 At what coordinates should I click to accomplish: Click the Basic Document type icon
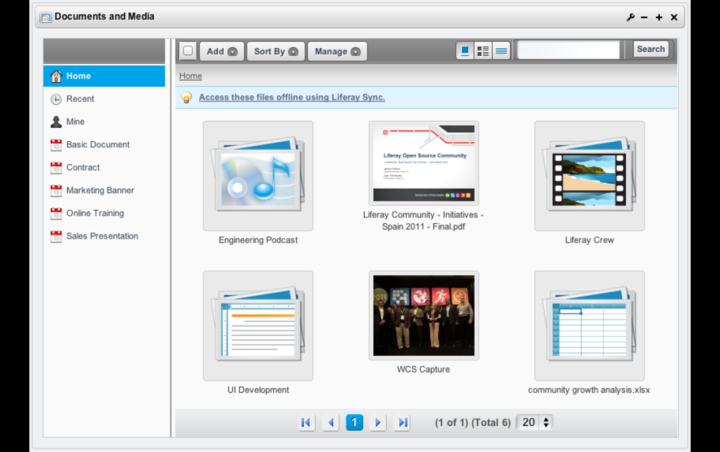click(x=56, y=145)
